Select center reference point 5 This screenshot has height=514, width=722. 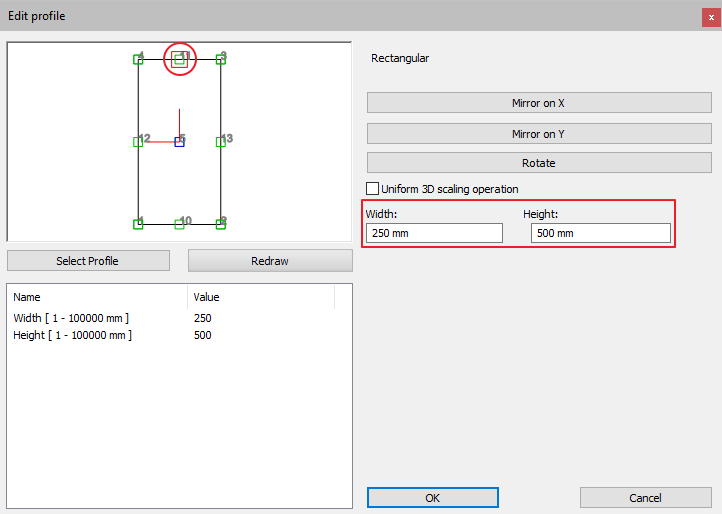click(x=179, y=142)
